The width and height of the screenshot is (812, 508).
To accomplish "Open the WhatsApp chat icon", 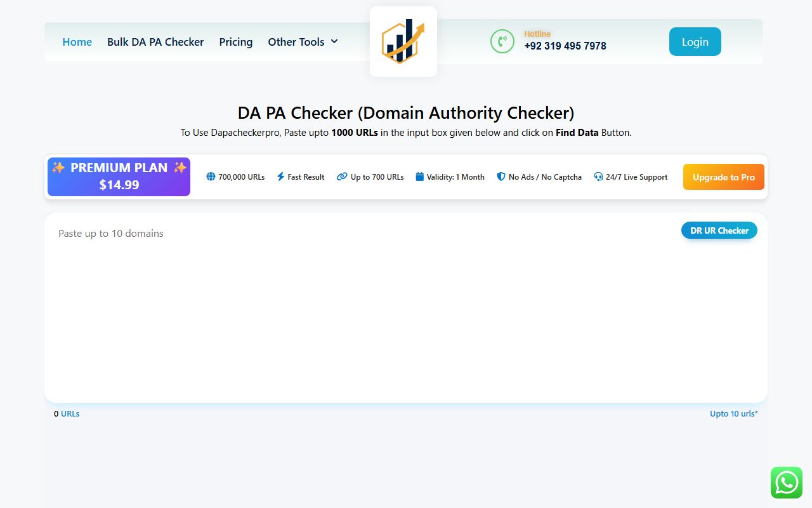I will point(787,483).
